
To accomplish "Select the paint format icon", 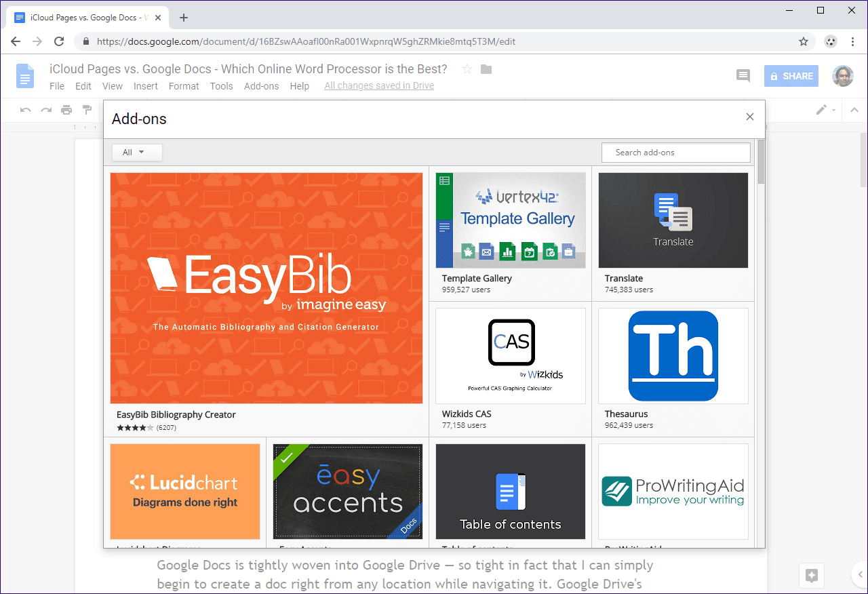I will (87, 110).
